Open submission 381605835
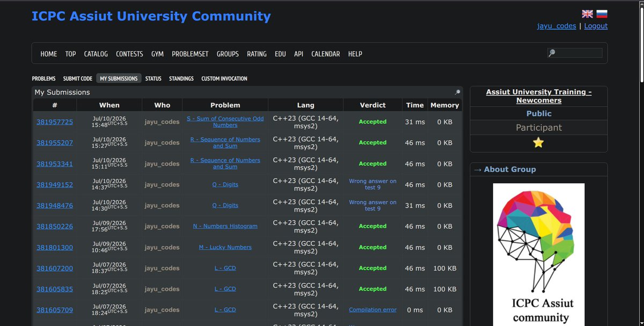Image resolution: width=644 pixels, height=326 pixels. click(55, 289)
